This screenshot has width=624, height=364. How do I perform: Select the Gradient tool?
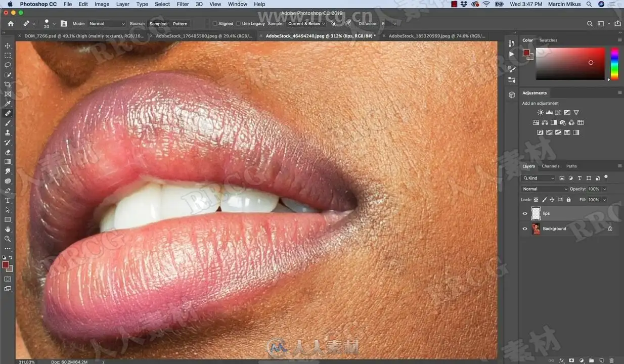(x=8, y=162)
